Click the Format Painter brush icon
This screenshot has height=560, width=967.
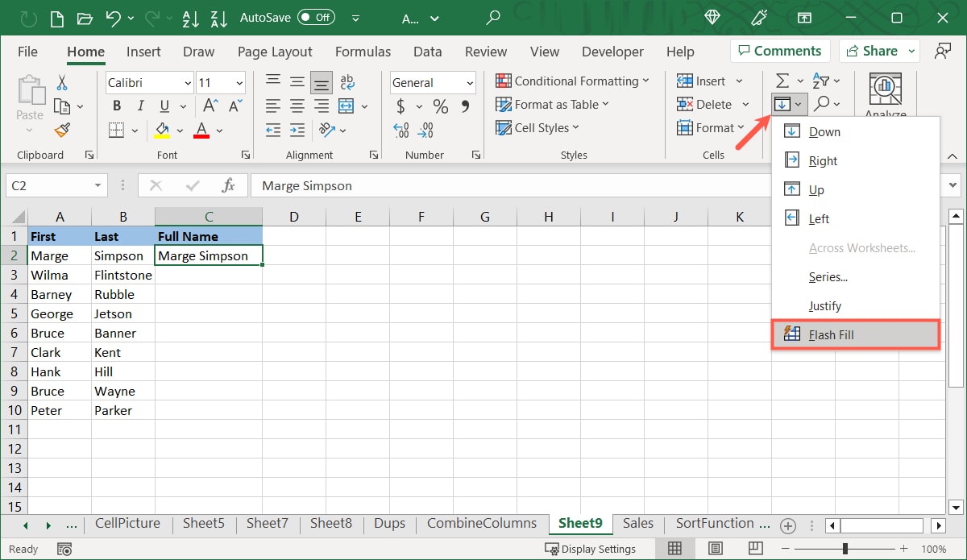tap(62, 130)
